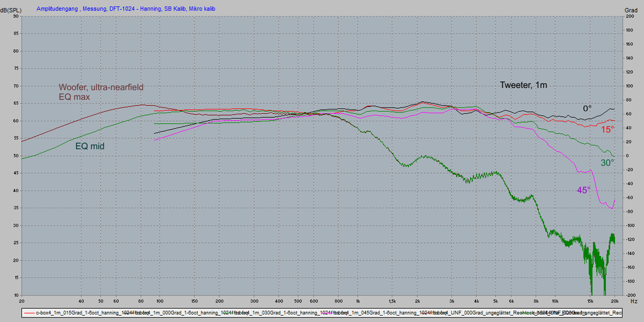The width and height of the screenshot is (644, 322).
Task: Select the green 30° curve label
Action: coord(607,162)
